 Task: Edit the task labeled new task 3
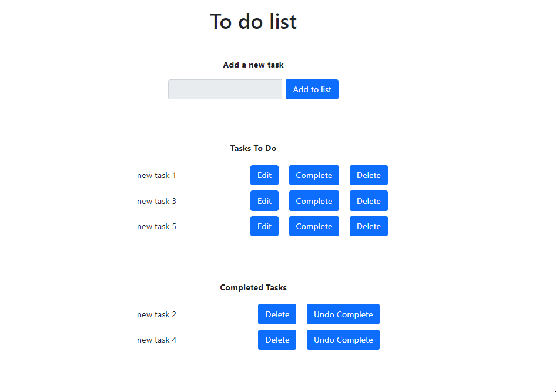264,200
